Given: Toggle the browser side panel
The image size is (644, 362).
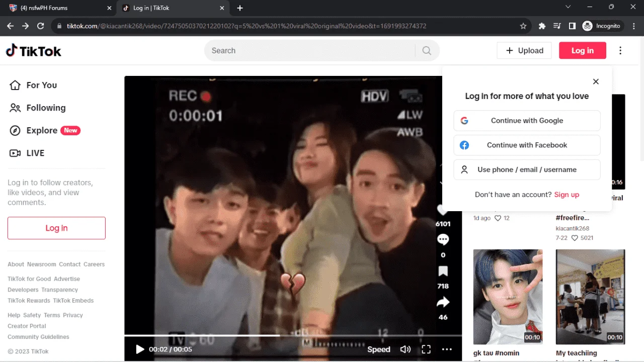Looking at the screenshot, I should pyautogui.click(x=572, y=26).
